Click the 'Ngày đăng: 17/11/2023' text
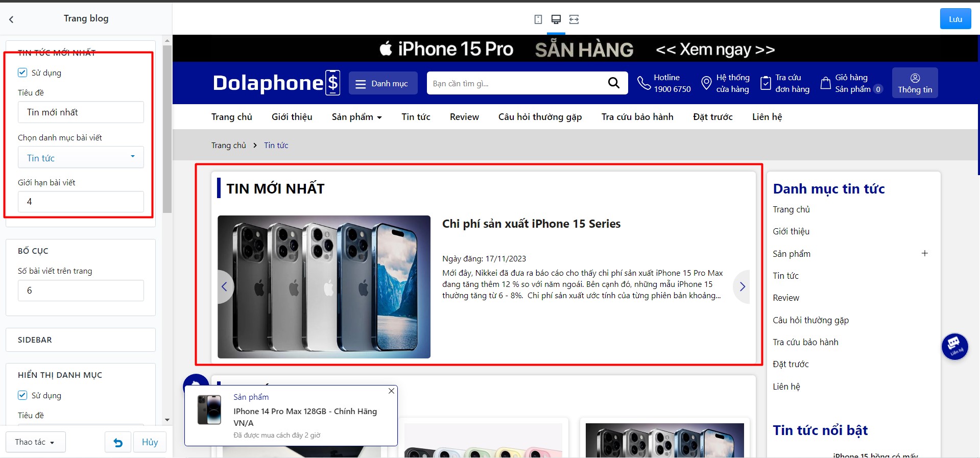The height and width of the screenshot is (458, 980). click(x=484, y=259)
